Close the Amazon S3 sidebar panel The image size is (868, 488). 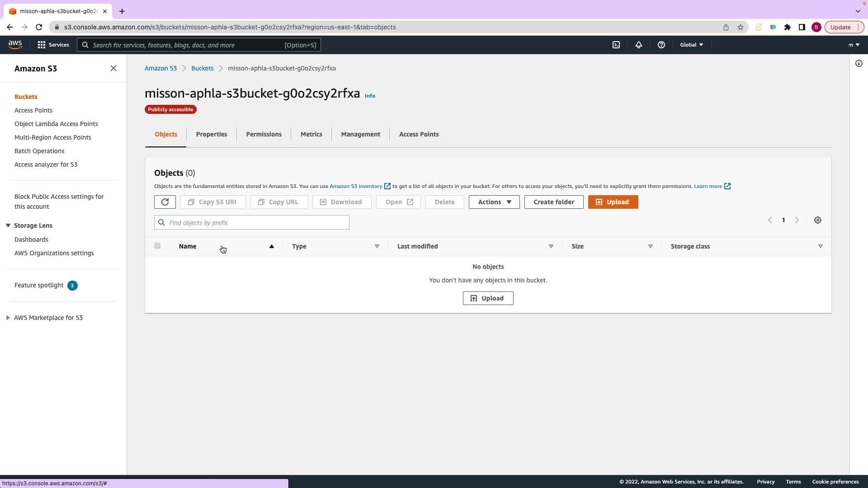click(x=113, y=68)
